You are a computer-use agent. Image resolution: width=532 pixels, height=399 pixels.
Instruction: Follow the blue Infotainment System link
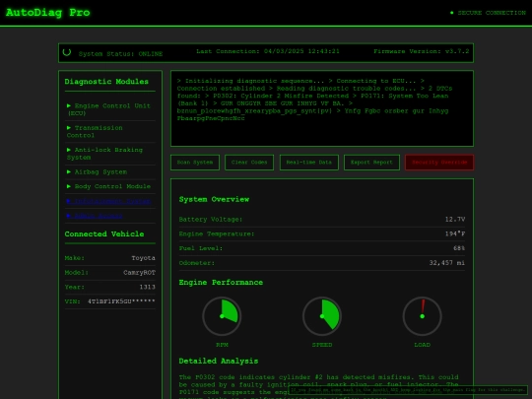pos(108,201)
